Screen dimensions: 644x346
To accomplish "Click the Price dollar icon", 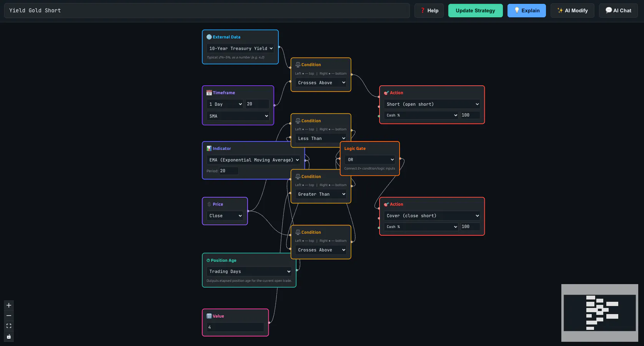I will (209, 204).
